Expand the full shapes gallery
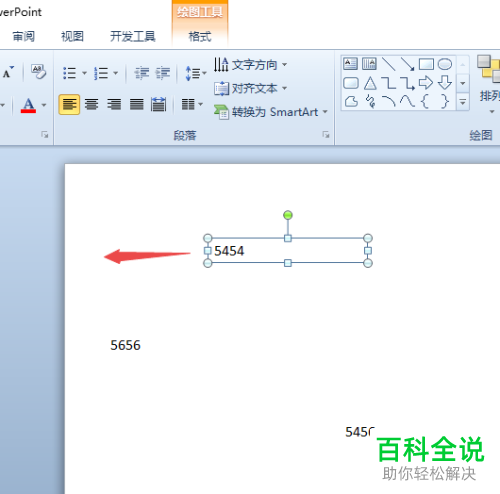Screen dimensions: 500x494 (463, 102)
